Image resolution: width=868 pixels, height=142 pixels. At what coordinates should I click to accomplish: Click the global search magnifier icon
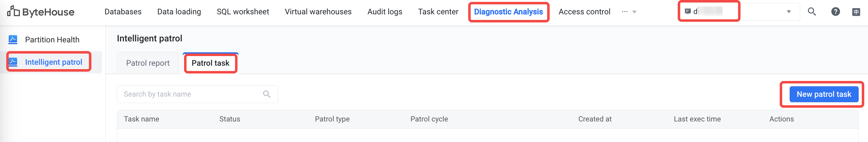tap(812, 12)
